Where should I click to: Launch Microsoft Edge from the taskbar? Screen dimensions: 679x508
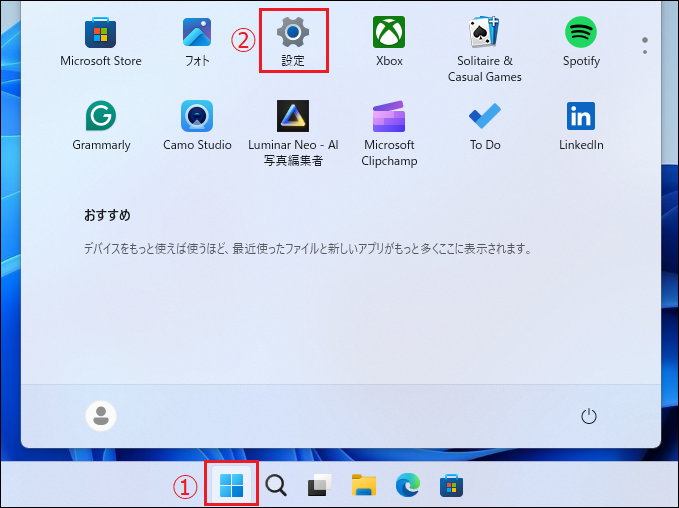click(407, 486)
